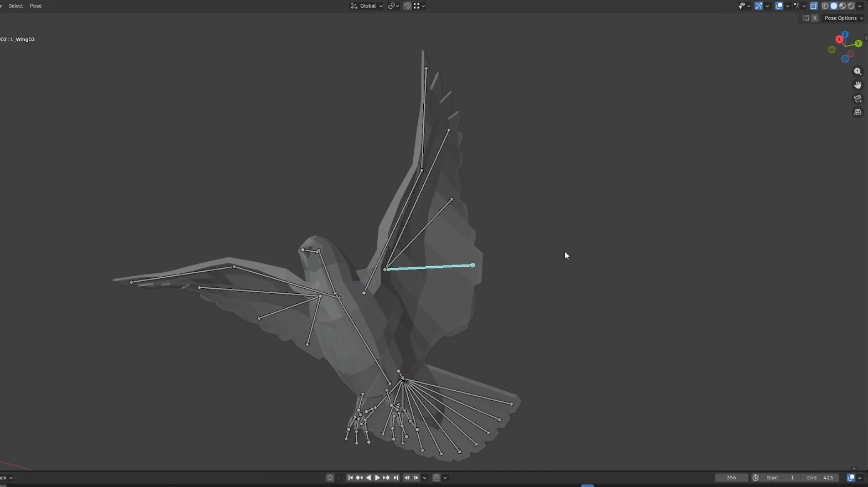Jump to the last frame

pyautogui.click(x=396, y=478)
